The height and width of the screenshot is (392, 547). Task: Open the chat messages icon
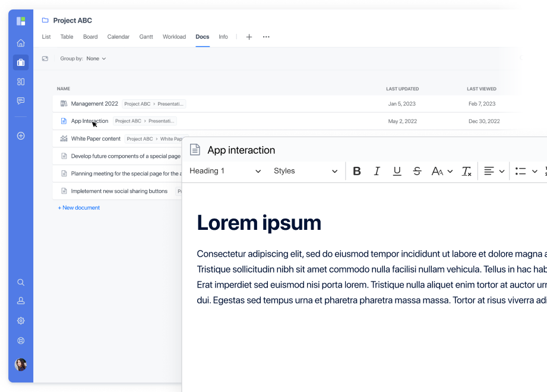pos(21,101)
